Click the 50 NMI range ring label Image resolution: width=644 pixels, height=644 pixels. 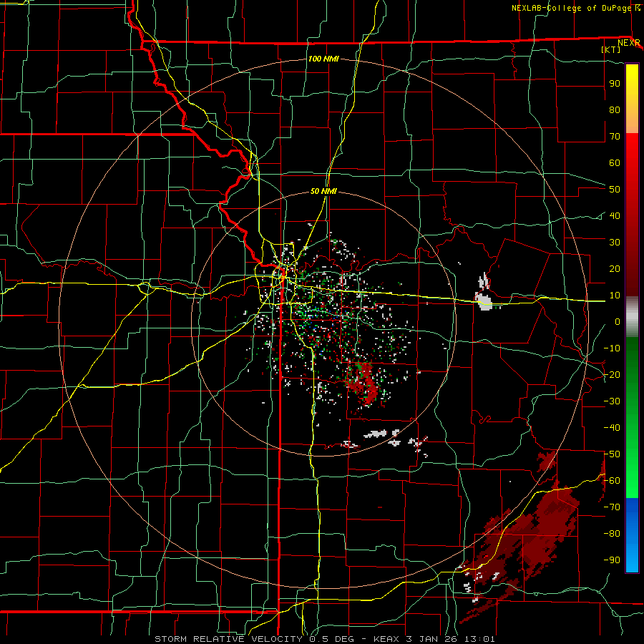coord(323,191)
